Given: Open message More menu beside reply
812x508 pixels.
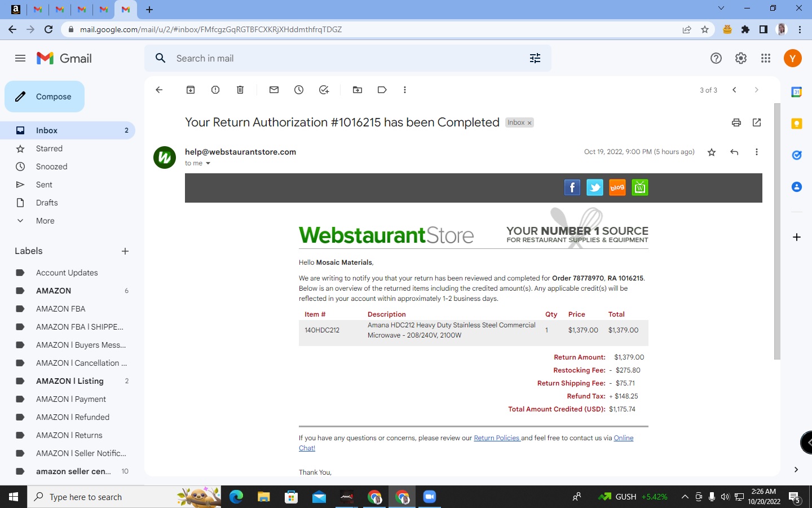Looking at the screenshot, I should 757,152.
